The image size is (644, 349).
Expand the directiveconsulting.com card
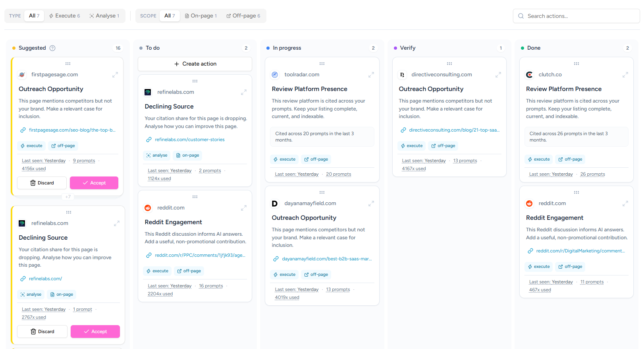(x=498, y=75)
